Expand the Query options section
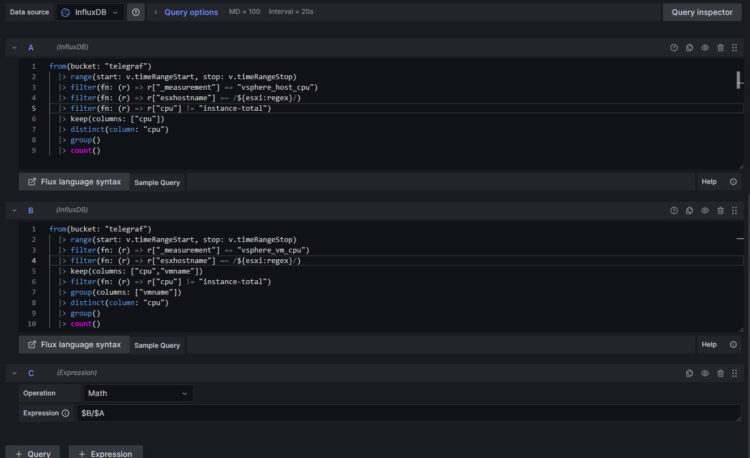750x458 pixels. click(x=190, y=12)
